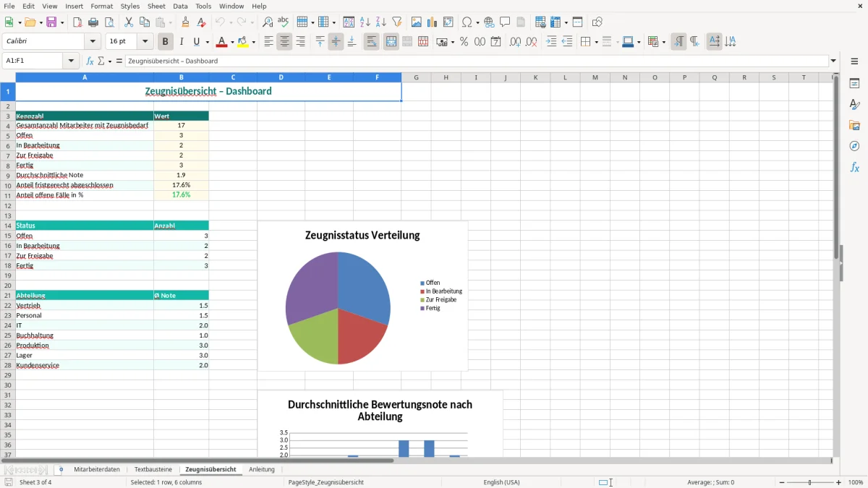Click the zoom slider handle
The image size is (868, 488).
810,482
